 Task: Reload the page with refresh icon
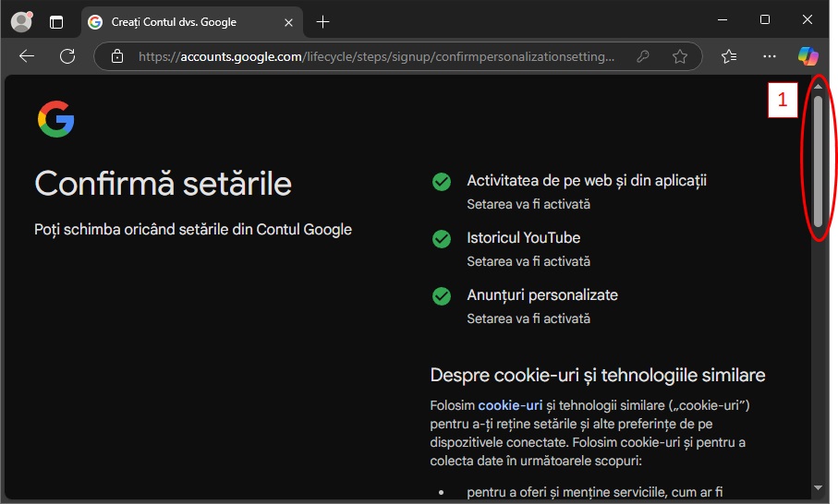pyautogui.click(x=67, y=56)
